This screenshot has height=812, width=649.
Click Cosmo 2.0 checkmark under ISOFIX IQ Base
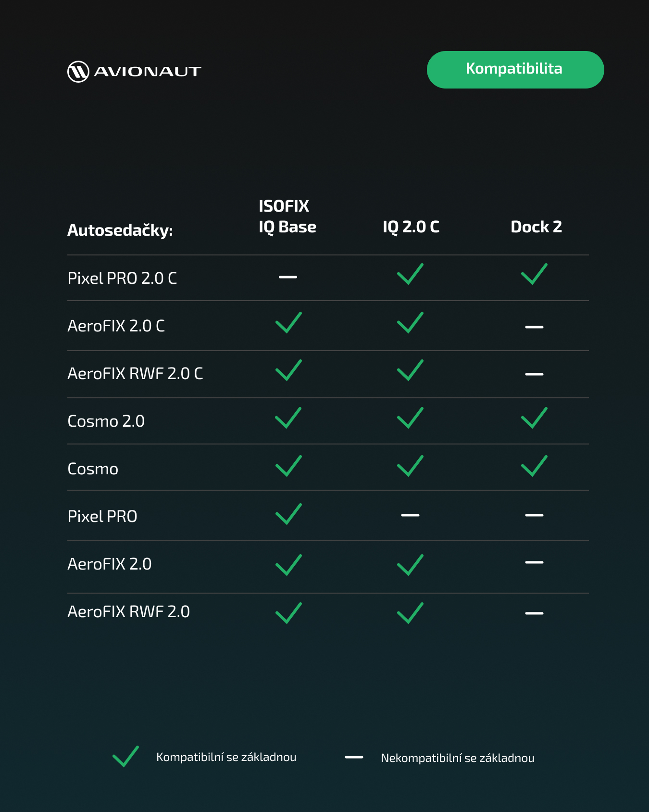(x=288, y=418)
